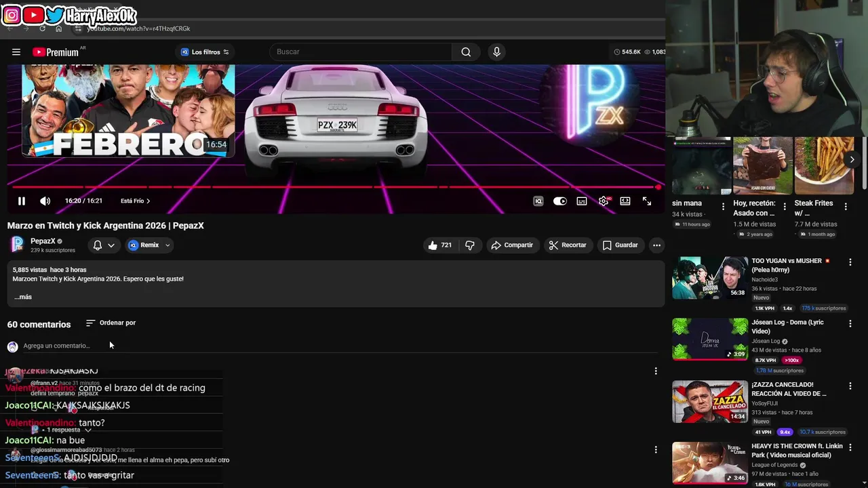The width and height of the screenshot is (868, 488).
Task: Open player settings gear icon
Action: (x=604, y=201)
